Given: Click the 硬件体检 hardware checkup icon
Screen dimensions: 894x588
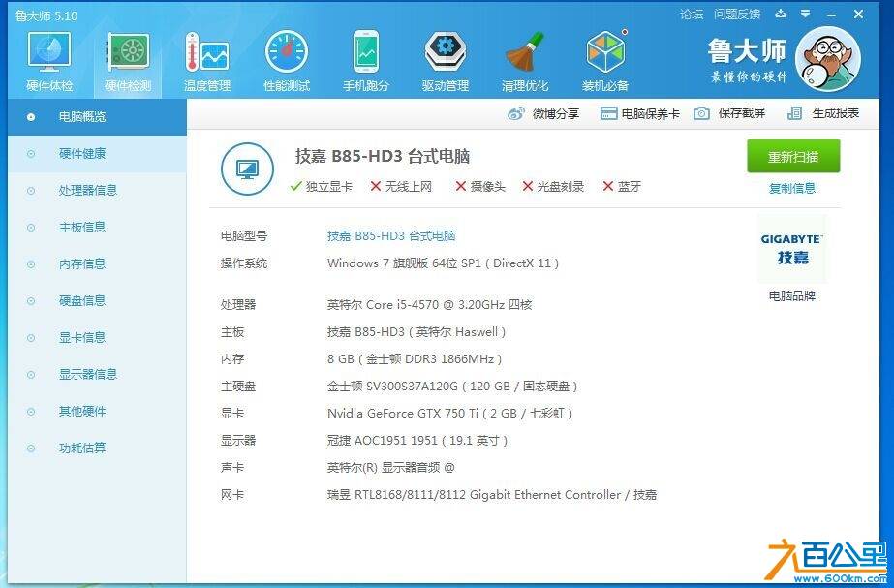Looking at the screenshot, I should 48,62.
